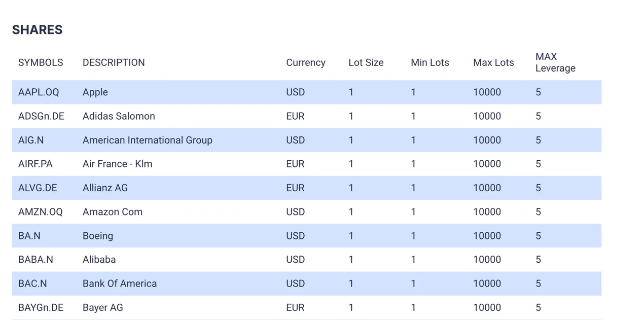The width and height of the screenshot is (644, 320).
Task: Click the Lot Size column header
Action: point(366,62)
